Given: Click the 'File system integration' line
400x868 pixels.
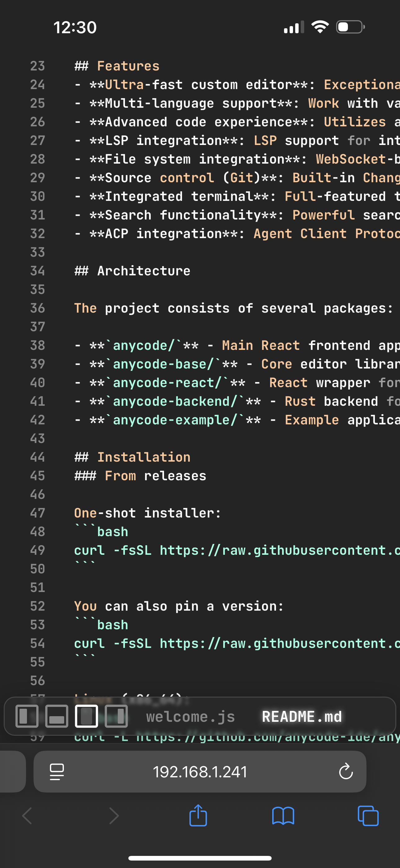Looking at the screenshot, I should click(237, 159).
